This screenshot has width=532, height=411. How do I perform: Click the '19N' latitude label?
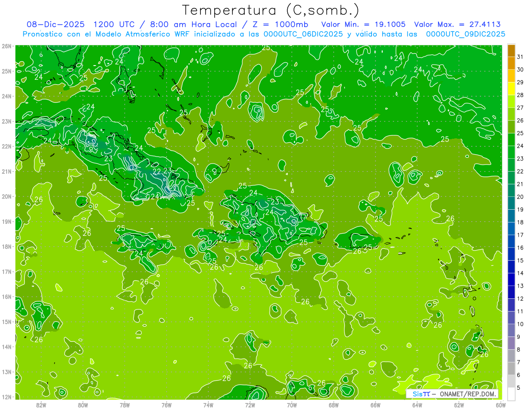(x=6, y=221)
